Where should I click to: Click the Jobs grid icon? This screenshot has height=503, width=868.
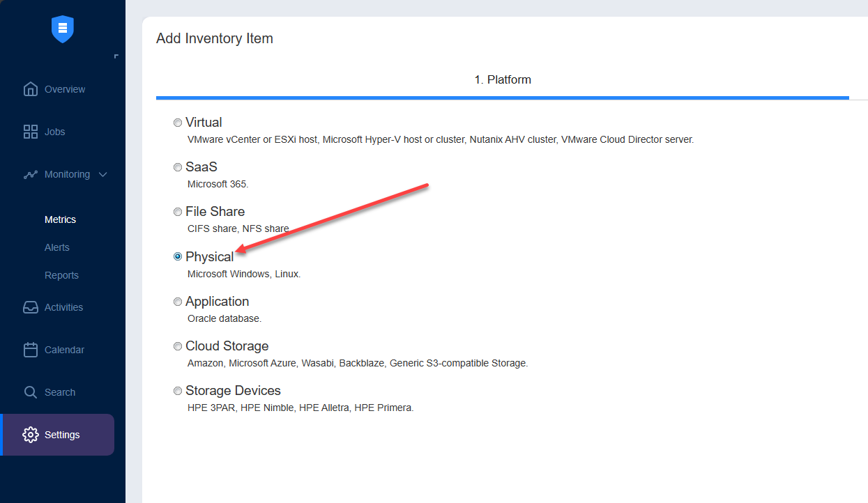point(30,132)
